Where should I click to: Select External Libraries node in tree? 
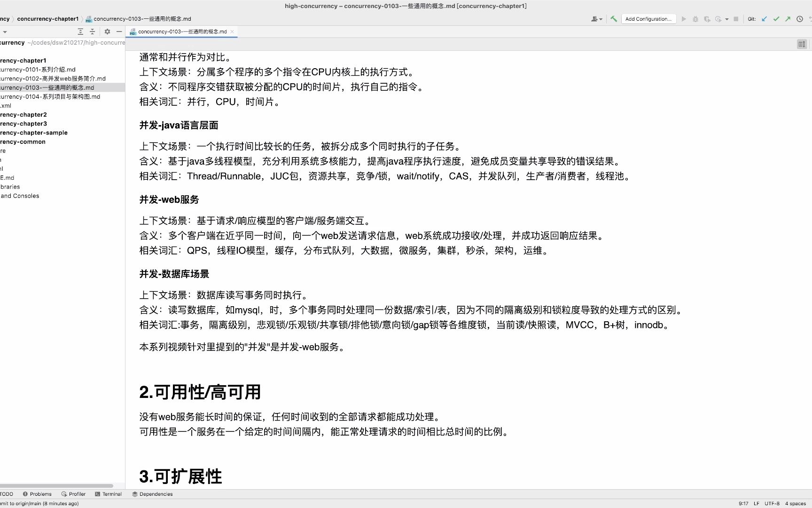click(x=10, y=187)
